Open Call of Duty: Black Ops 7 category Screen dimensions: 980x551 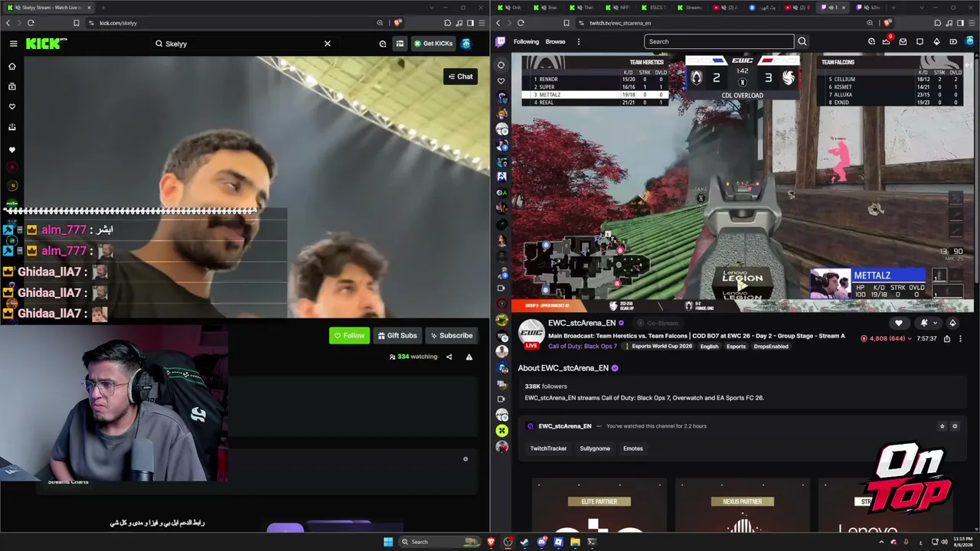583,347
